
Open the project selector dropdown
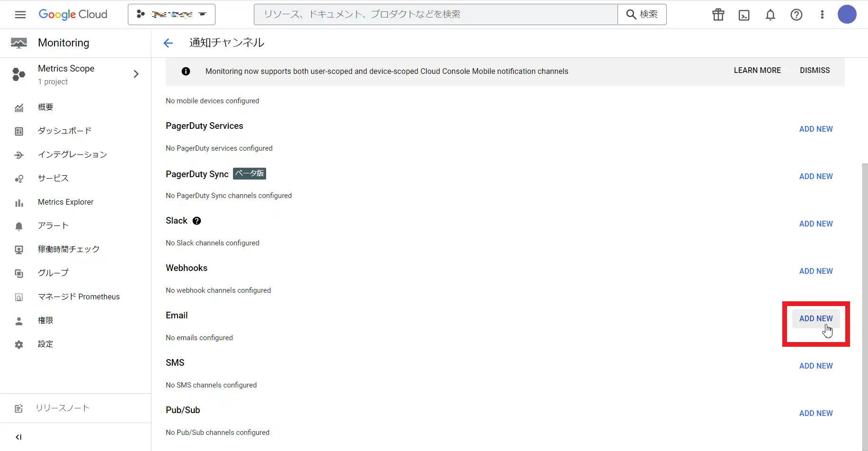point(171,14)
